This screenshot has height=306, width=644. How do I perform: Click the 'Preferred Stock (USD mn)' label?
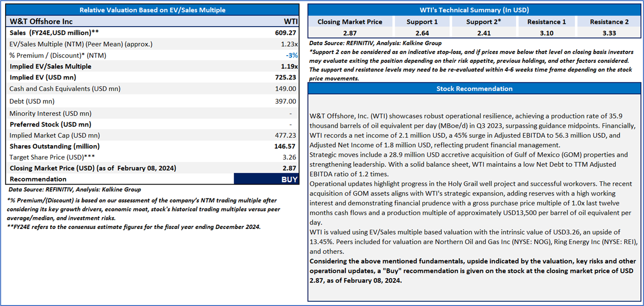(50, 124)
